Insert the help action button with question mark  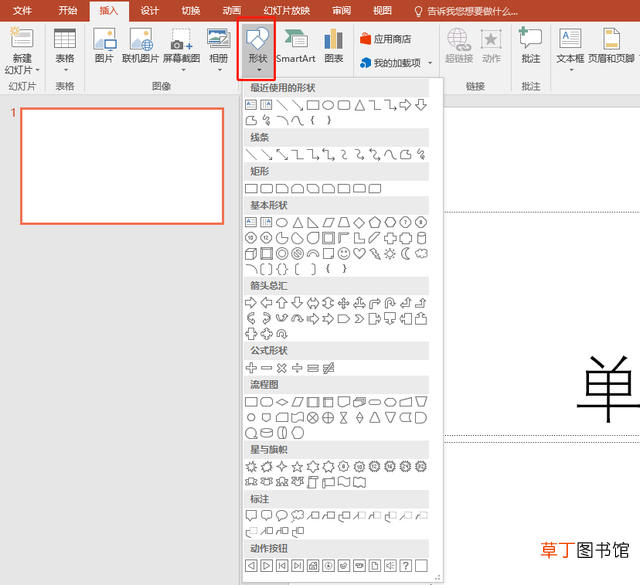coord(405,565)
